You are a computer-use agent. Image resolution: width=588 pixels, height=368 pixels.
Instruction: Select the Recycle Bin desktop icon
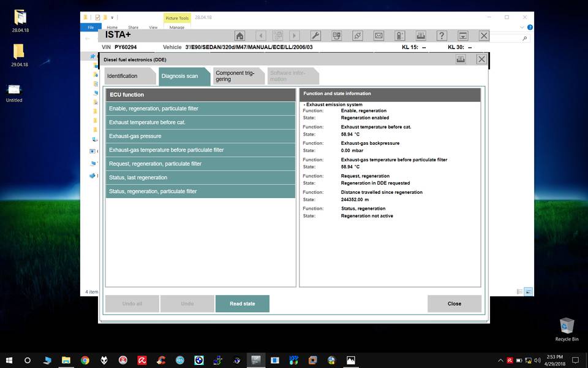point(567,329)
